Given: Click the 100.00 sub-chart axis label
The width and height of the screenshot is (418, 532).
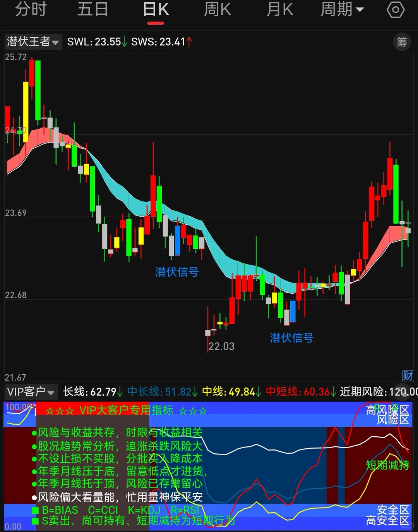Looking at the screenshot, I should click(18, 407).
